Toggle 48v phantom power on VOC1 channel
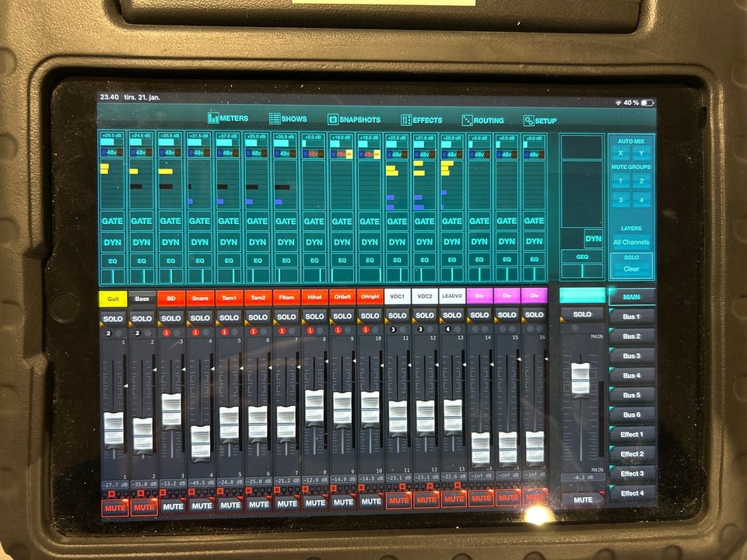This screenshot has height=560, width=747. tap(397, 154)
